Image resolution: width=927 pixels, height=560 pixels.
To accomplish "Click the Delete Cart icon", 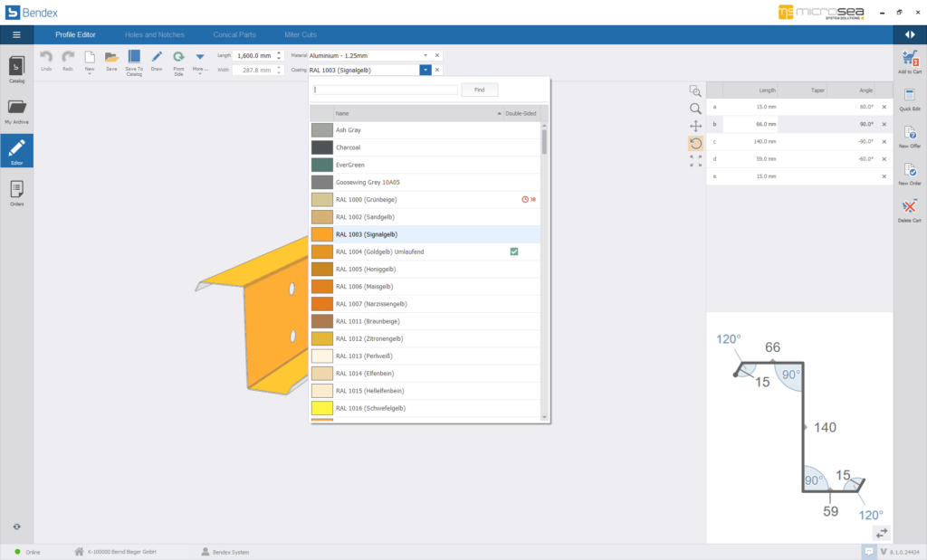I will pos(910,209).
